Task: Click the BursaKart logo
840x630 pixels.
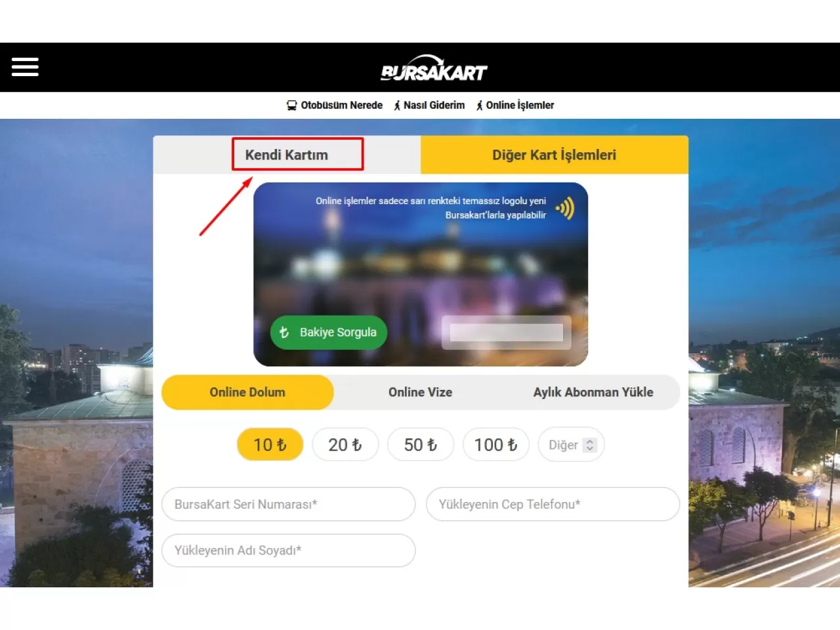Action: click(x=434, y=68)
